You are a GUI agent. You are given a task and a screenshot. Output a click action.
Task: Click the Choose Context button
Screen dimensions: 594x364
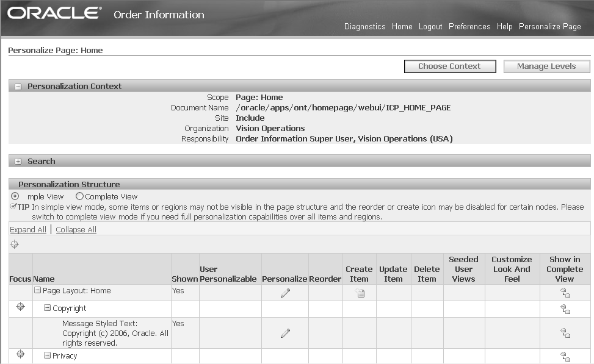(450, 66)
